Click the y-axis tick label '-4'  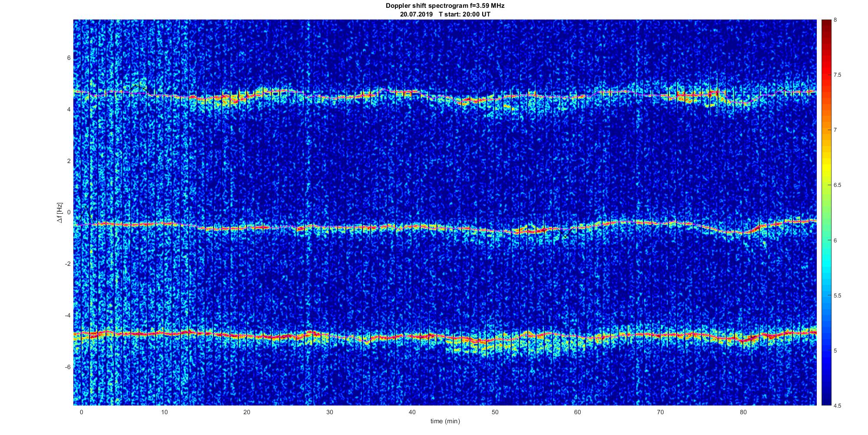(x=68, y=315)
